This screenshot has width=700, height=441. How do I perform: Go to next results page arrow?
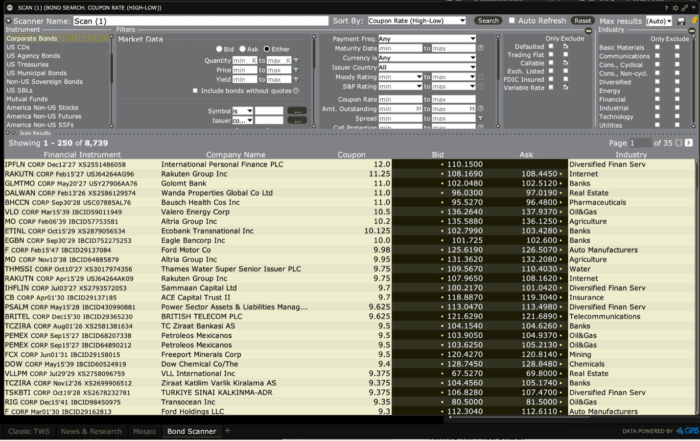pos(689,143)
